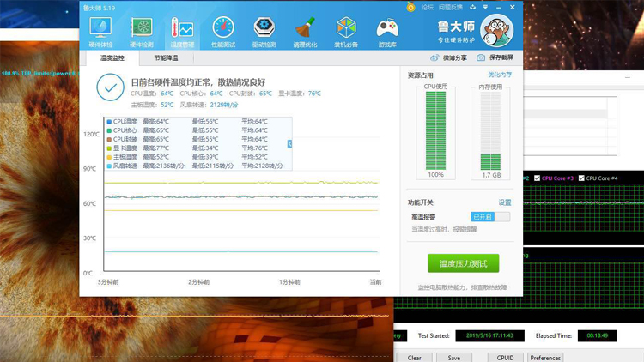Screen dimensions: 644x362
Task: Switch to the 节能降温 tab
Action: [166, 57]
